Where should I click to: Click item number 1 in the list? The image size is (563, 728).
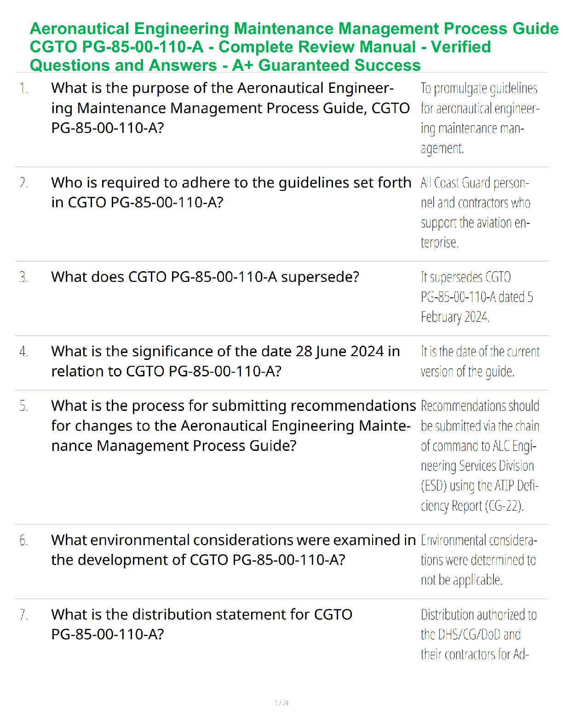click(24, 88)
